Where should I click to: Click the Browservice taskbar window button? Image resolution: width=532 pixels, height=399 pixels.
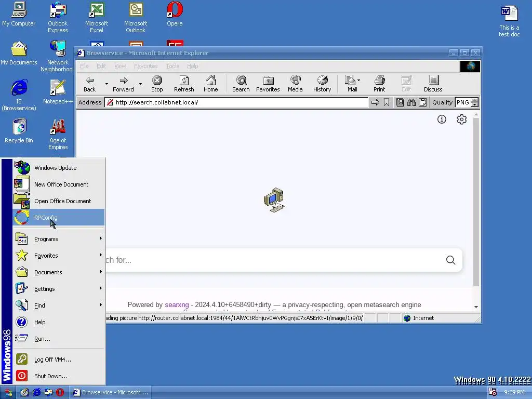pyautogui.click(x=111, y=392)
